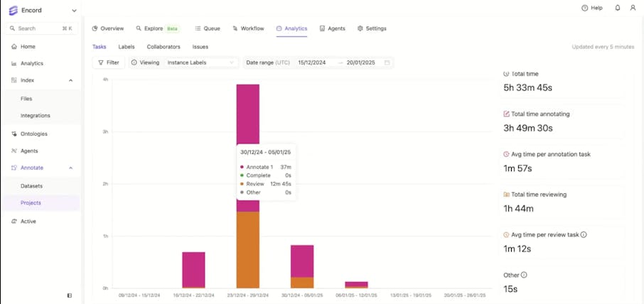Click the Filter button
Viewport: 644px width, 304px height.
(108, 63)
